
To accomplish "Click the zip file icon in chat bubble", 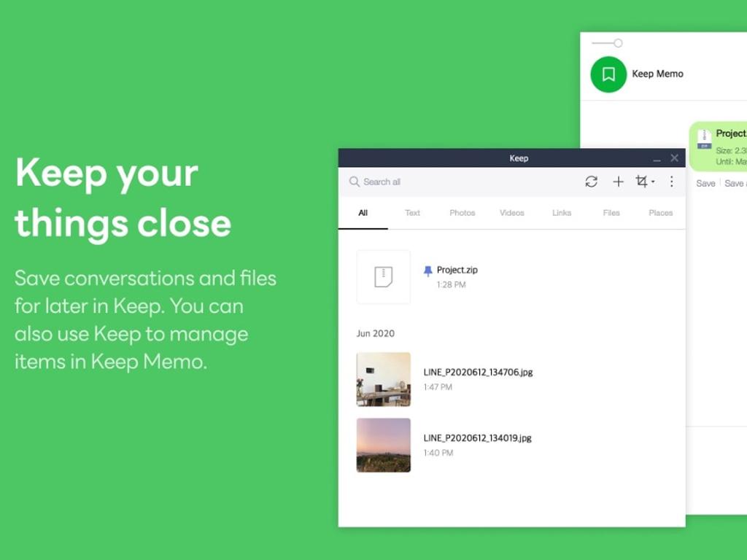I will (704, 139).
